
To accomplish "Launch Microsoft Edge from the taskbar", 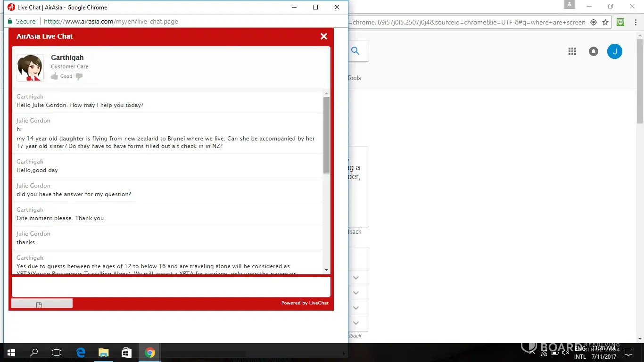I will [x=81, y=353].
